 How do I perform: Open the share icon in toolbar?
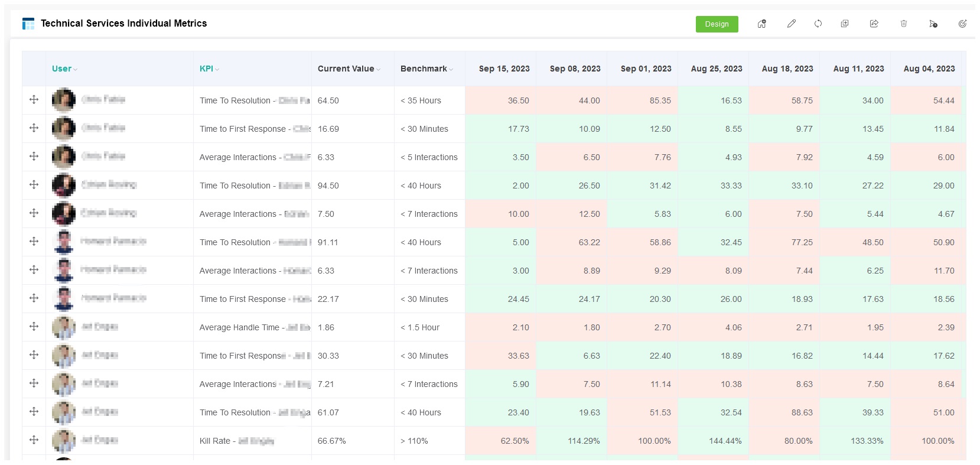[874, 24]
